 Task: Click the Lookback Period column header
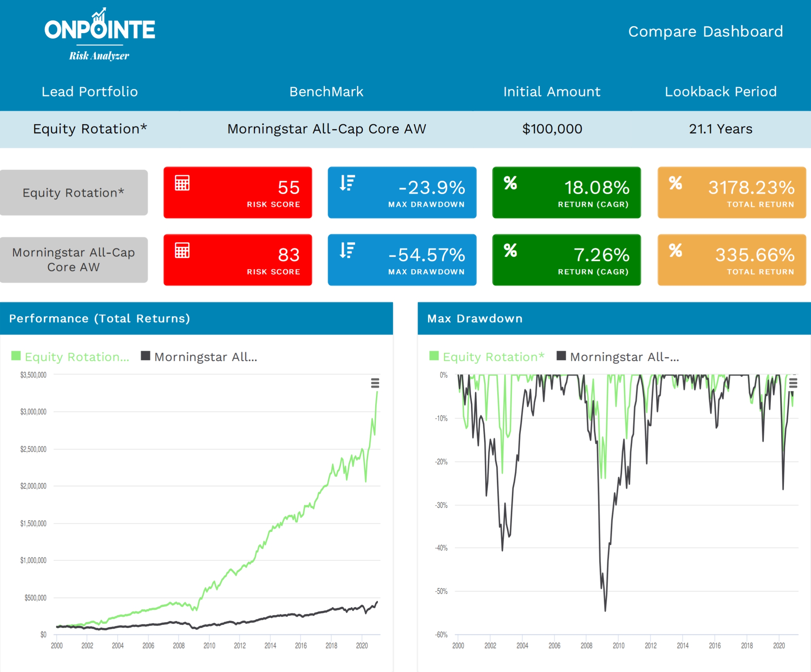coord(720,91)
